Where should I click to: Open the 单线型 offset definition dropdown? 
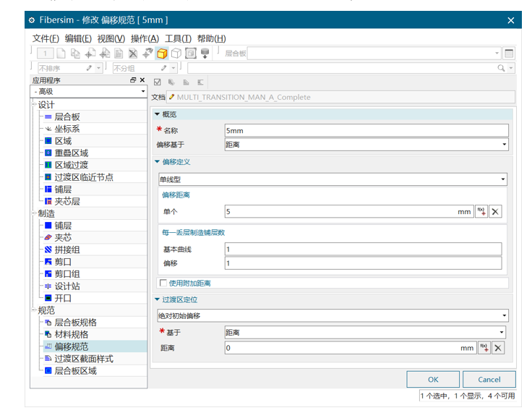click(332, 179)
